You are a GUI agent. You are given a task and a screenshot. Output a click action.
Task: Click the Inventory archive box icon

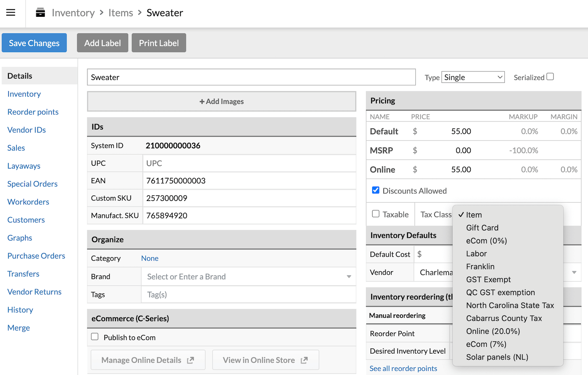click(40, 13)
